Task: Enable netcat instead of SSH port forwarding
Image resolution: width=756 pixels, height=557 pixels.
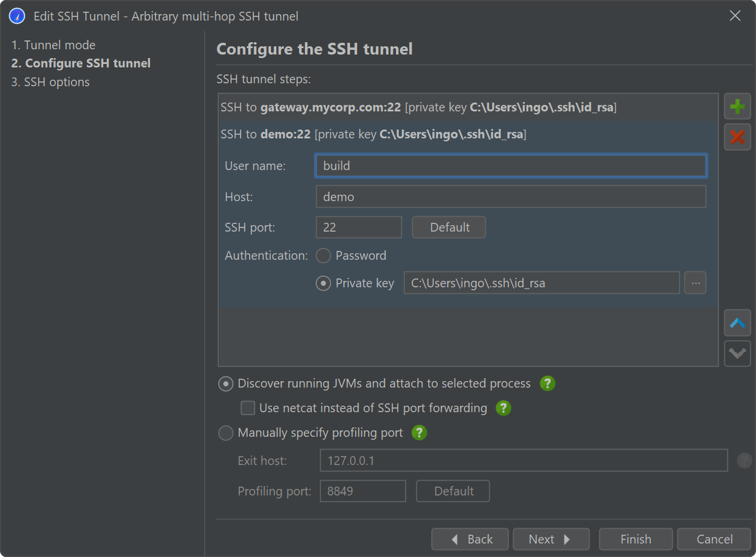Action: [x=248, y=408]
